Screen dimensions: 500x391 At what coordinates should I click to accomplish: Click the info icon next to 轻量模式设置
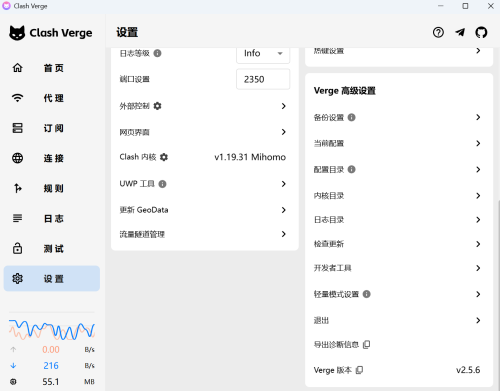[x=366, y=294]
